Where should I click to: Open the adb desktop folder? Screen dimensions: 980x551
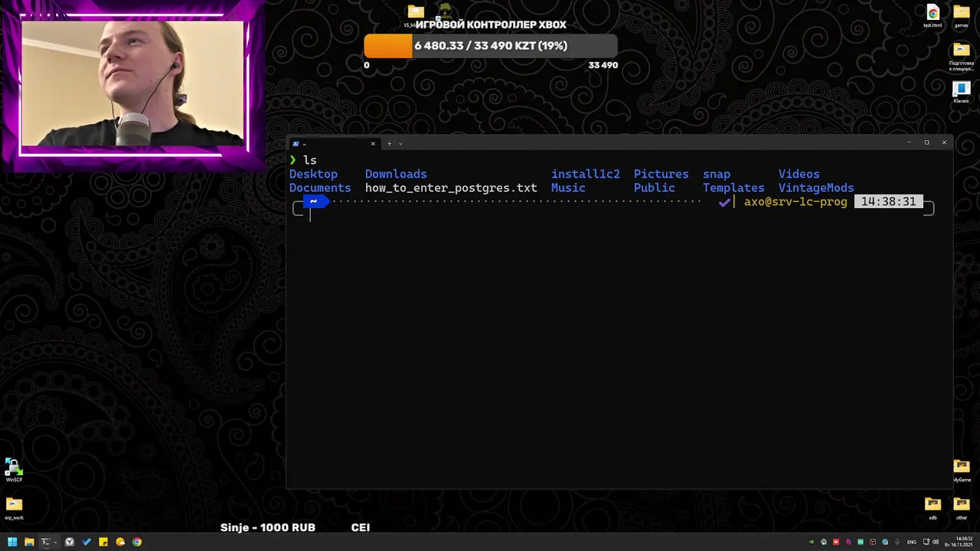pos(933,508)
